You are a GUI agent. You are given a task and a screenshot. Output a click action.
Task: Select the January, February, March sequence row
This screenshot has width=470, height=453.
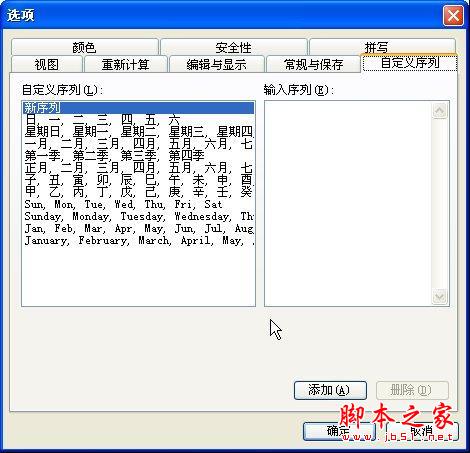coord(138,240)
